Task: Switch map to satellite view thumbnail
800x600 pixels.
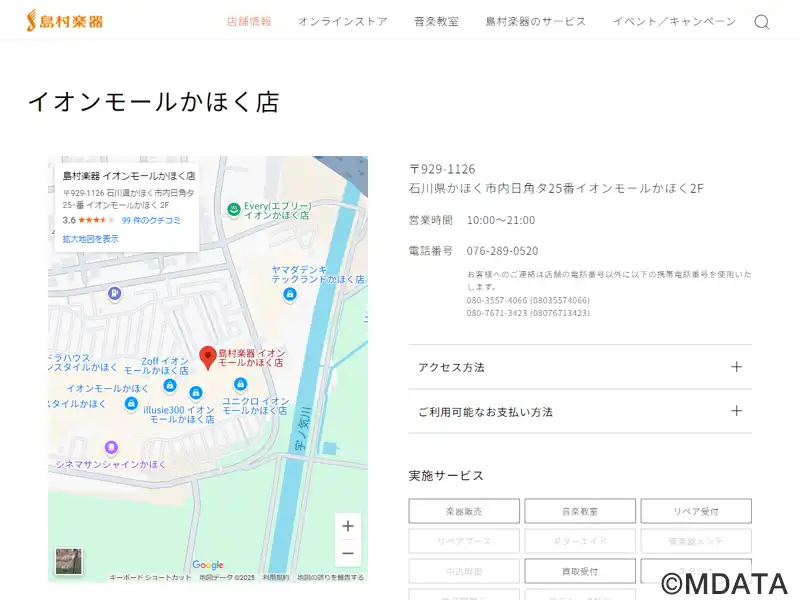Action: pos(68,561)
